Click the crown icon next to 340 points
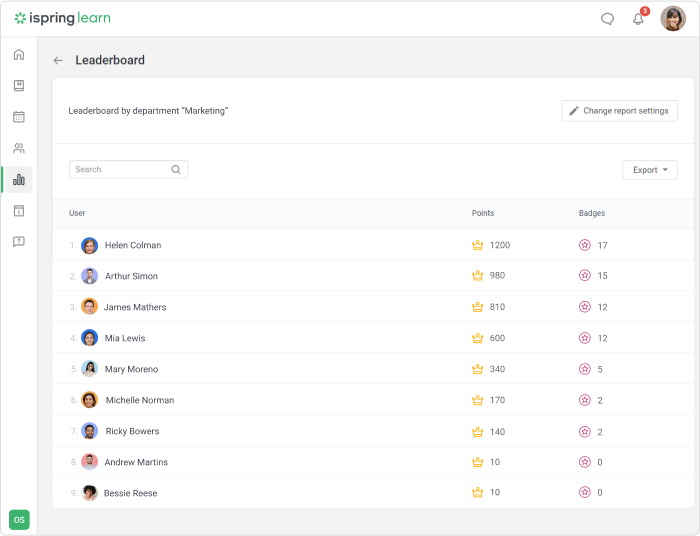The width and height of the screenshot is (700, 536). [x=477, y=369]
